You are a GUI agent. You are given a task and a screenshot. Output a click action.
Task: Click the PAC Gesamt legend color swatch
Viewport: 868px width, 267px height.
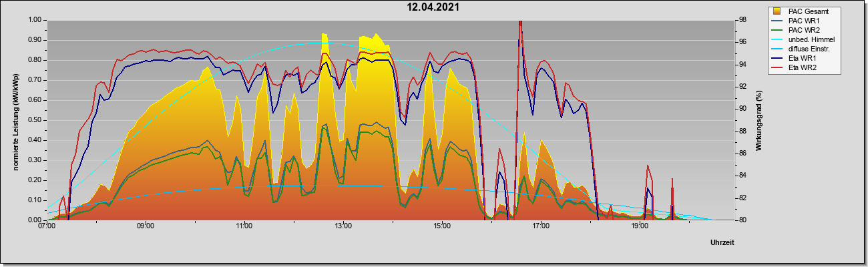click(777, 11)
